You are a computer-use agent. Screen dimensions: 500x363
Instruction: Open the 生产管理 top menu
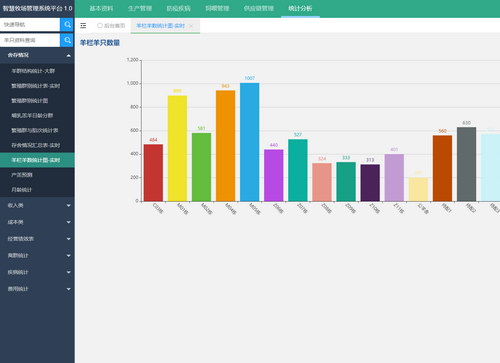point(140,9)
